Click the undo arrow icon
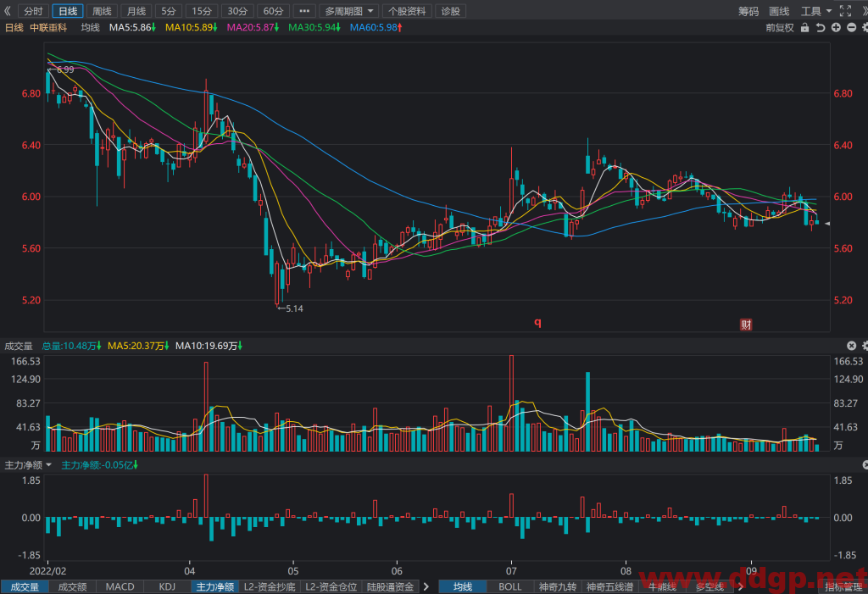 tap(821, 27)
